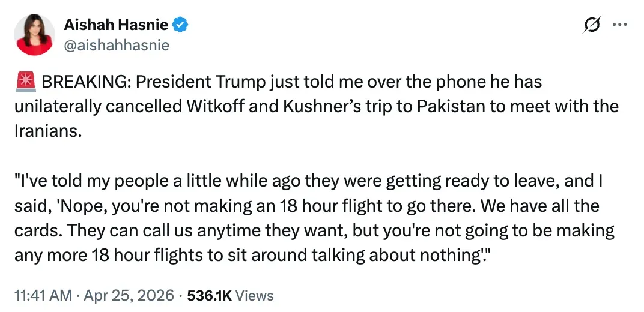Click the Apr 25, 2026 date

(128, 295)
